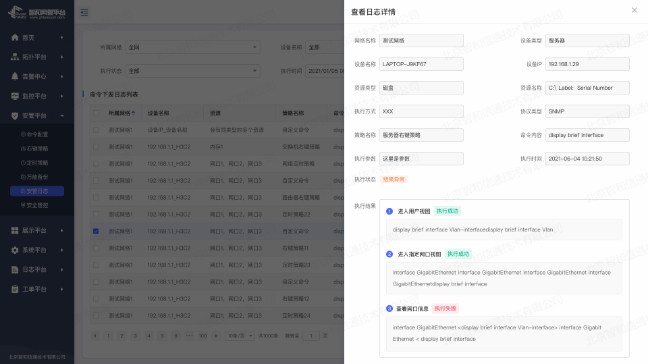Go to page 100 in pagination
Screen dimensions: 648x364
203,336
